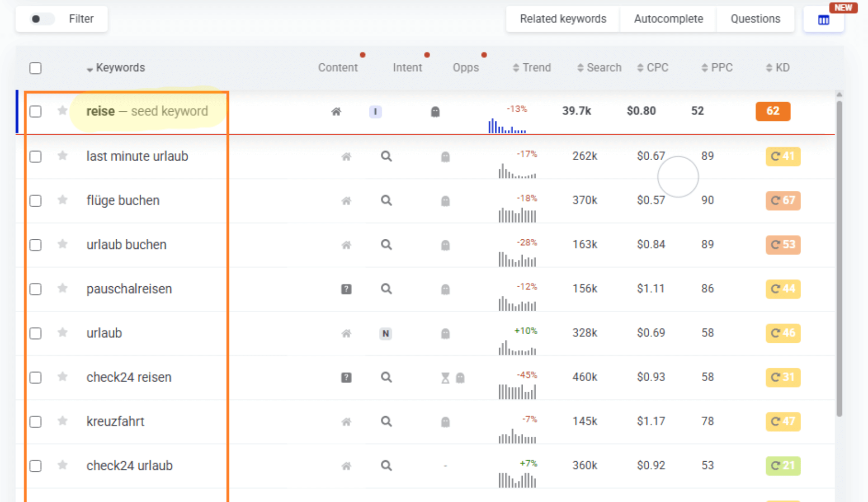Screen dimensions: 868x502
Task: Click the ghost opps icon for 'kreuzfahrt'
Action: pos(445,422)
